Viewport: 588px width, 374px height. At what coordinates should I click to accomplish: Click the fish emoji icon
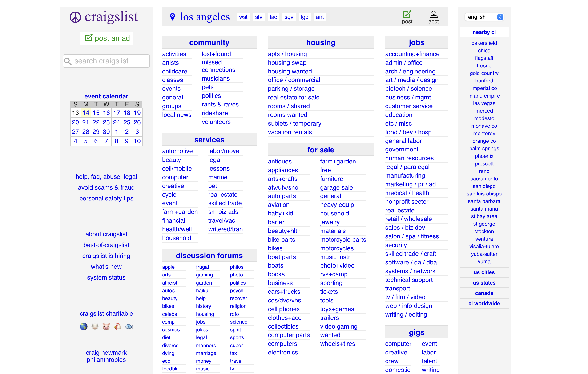click(129, 326)
